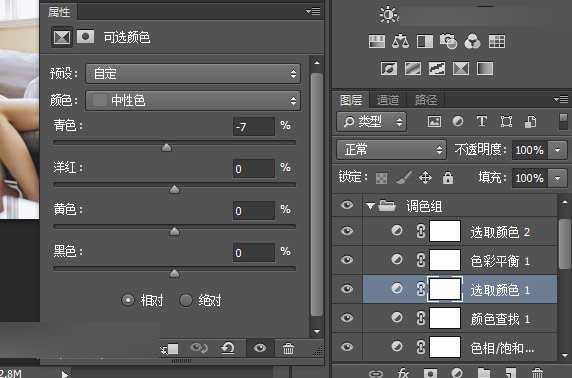
Task: Add an Invert adjustment
Action: 389,68
